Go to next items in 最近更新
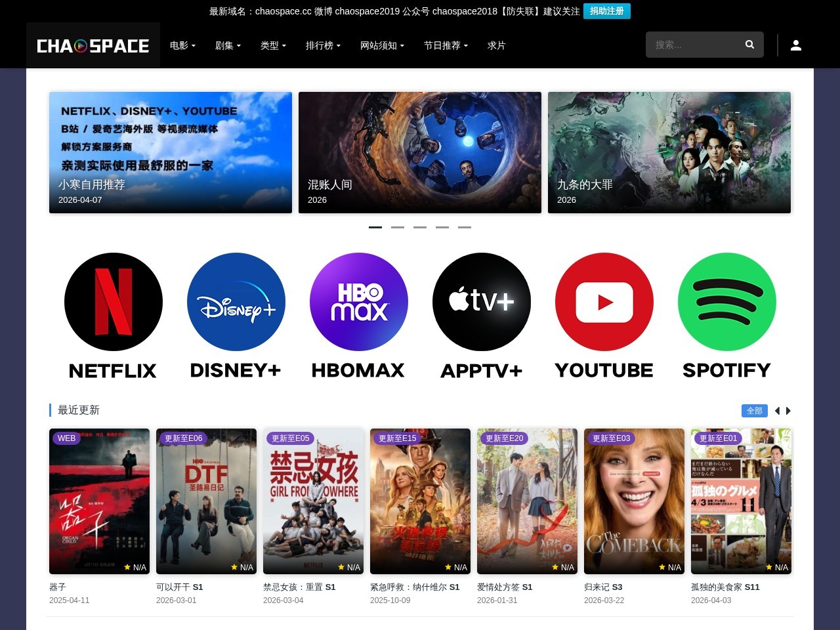840x630 pixels. point(789,411)
